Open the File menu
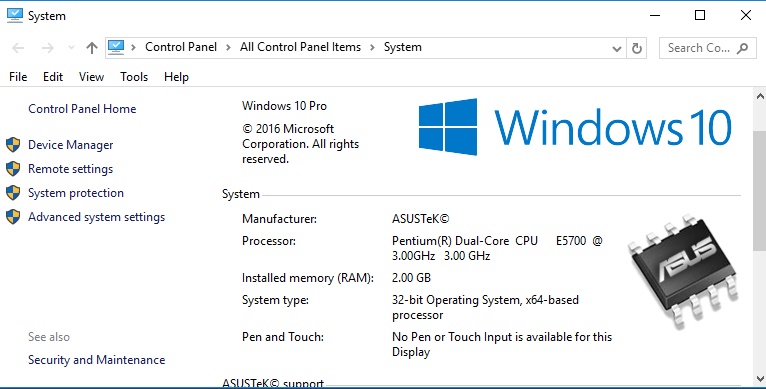The height and width of the screenshot is (389, 766). point(18,77)
